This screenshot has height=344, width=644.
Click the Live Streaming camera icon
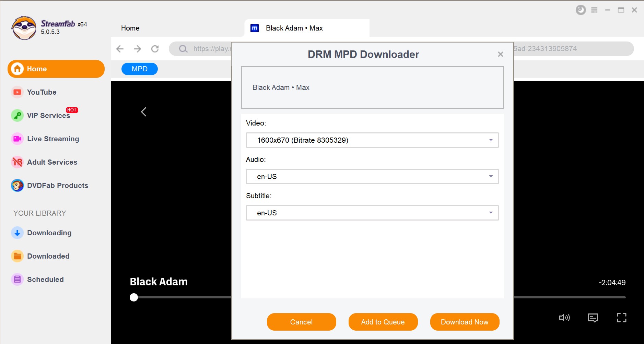(x=17, y=139)
